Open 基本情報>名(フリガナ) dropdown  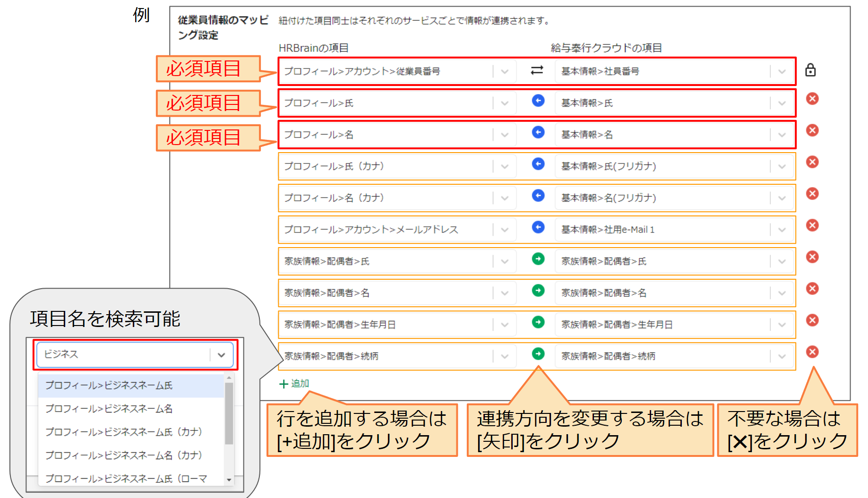point(674,198)
